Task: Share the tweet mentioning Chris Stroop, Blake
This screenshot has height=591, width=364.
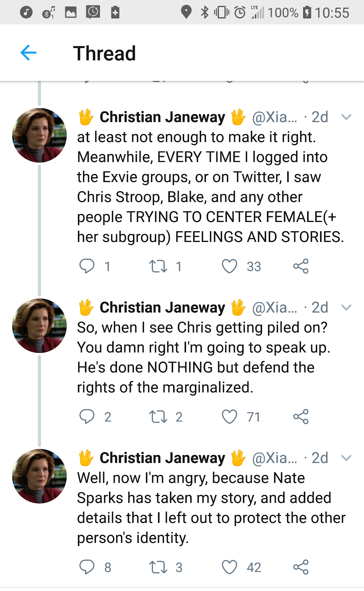Action: pyautogui.click(x=301, y=266)
